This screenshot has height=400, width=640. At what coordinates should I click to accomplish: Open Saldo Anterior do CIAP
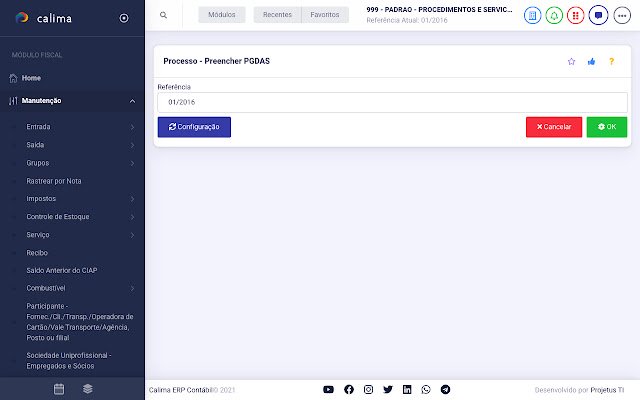point(62,270)
